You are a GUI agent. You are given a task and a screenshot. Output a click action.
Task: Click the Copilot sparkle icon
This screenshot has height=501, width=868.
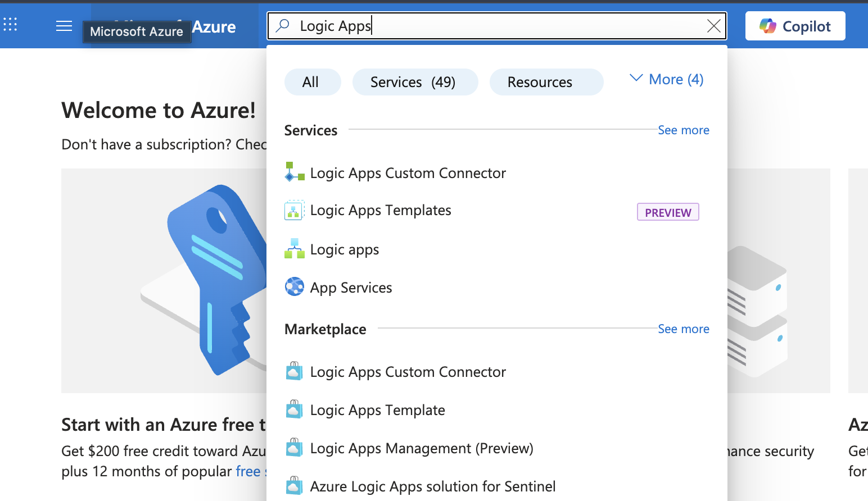click(x=767, y=26)
